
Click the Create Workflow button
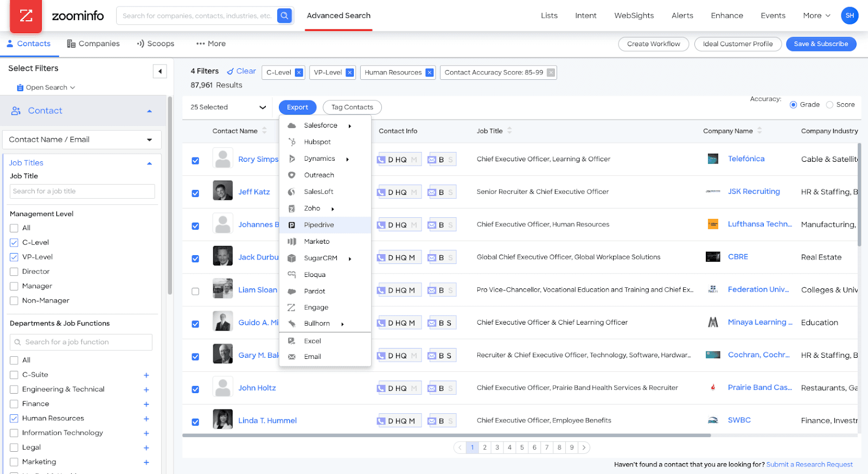click(x=653, y=44)
